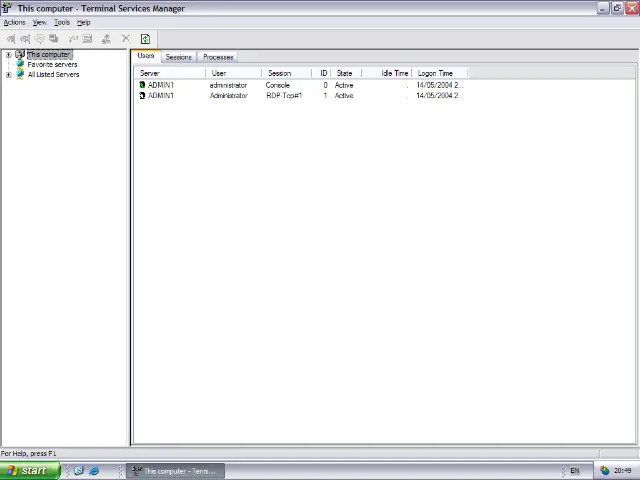This screenshot has width=640, height=480.
Task: Restore down the Terminal Services Manager window
Action: pyautogui.click(x=617, y=8)
